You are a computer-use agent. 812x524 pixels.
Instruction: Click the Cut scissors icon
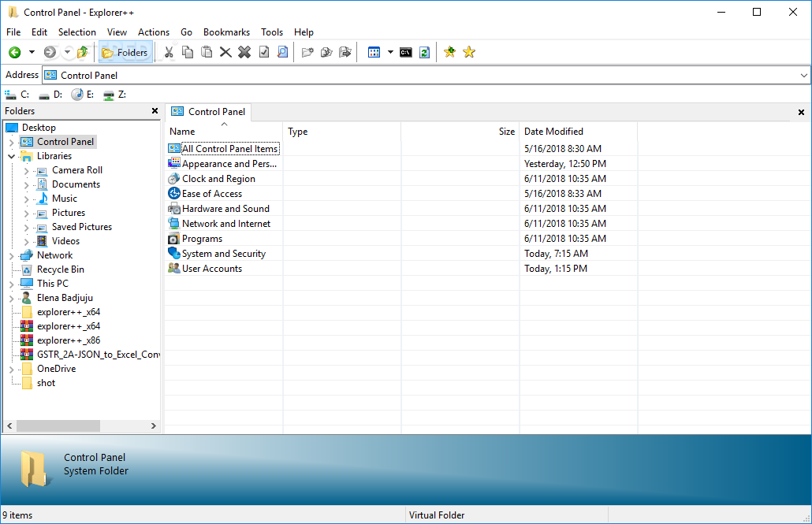pos(169,52)
